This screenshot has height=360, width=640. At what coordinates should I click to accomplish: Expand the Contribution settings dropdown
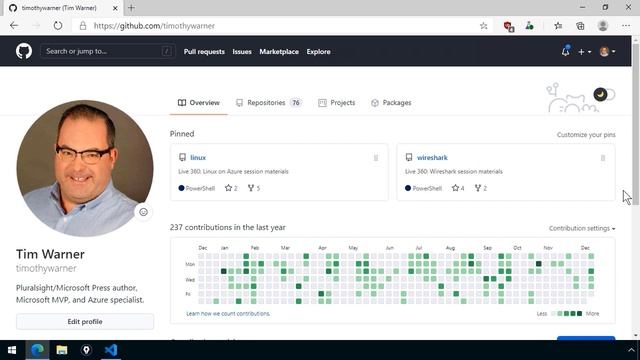point(582,228)
